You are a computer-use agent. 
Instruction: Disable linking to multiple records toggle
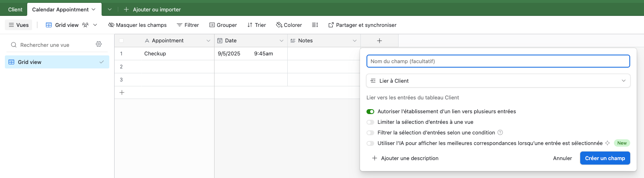click(x=370, y=111)
